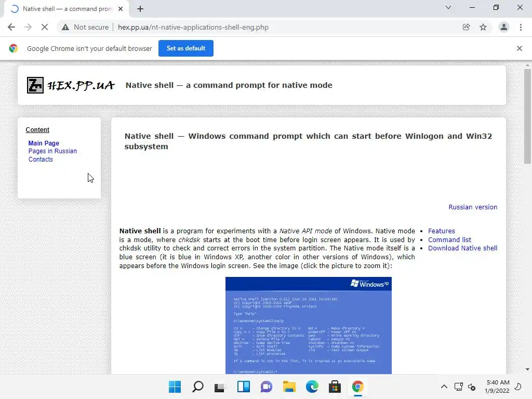Follow the Download Native shell link
The image size is (532, 399).
click(x=463, y=248)
